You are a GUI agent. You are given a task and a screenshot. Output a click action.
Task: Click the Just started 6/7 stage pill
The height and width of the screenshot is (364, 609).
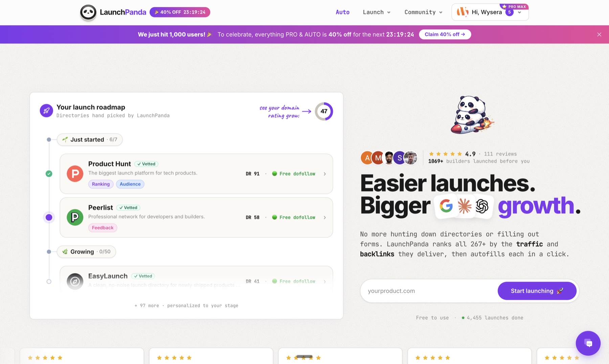point(90,139)
